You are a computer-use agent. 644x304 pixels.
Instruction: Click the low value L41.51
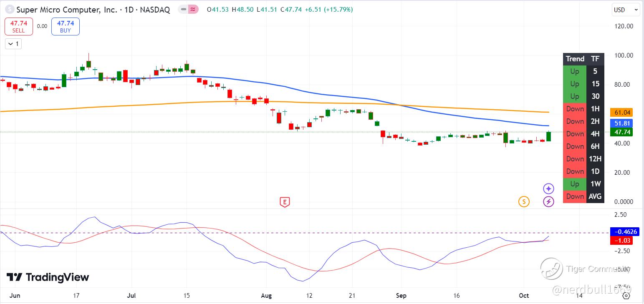tap(267, 9)
